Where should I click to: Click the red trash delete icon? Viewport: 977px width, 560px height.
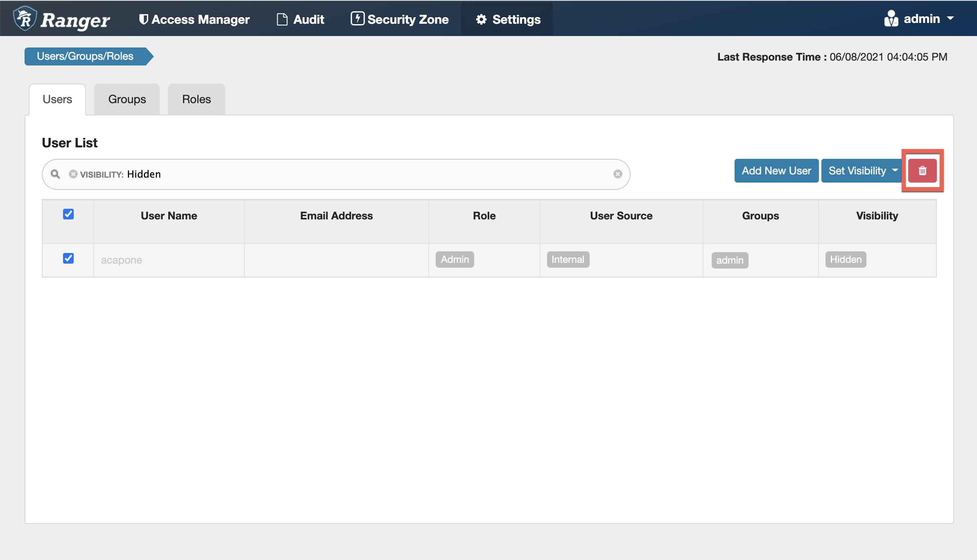(922, 171)
